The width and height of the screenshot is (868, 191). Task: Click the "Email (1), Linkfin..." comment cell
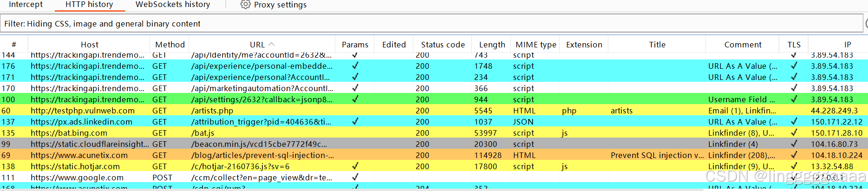[742, 111]
